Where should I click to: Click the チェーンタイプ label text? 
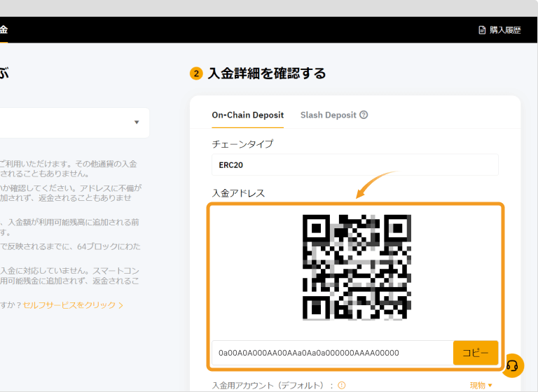coord(242,144)
